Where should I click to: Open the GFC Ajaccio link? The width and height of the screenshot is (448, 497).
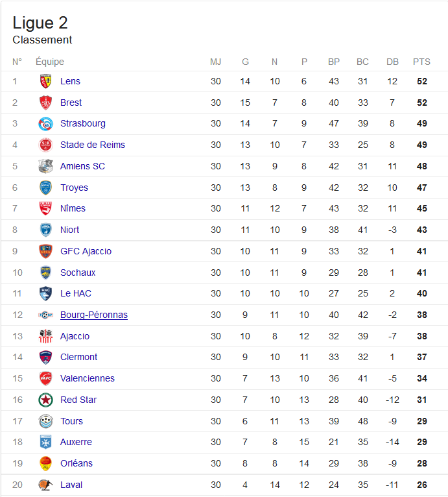(x=86, y=251)
